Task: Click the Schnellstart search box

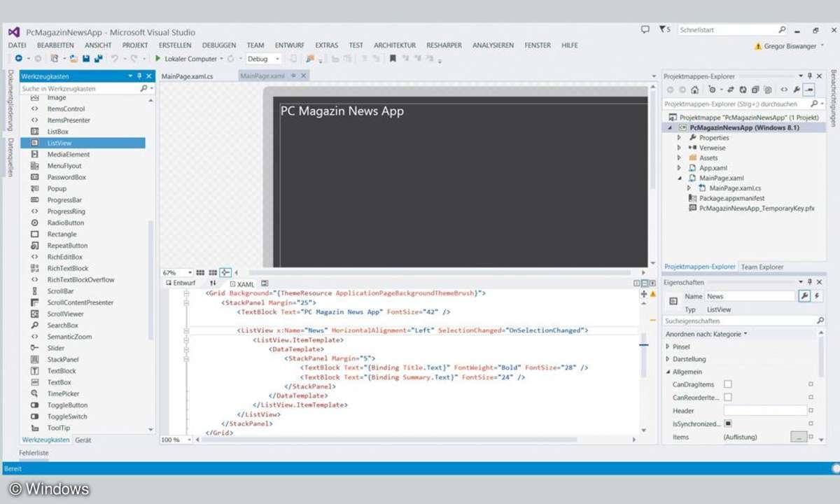Action: pyautogui.click(x=732, y=30)
